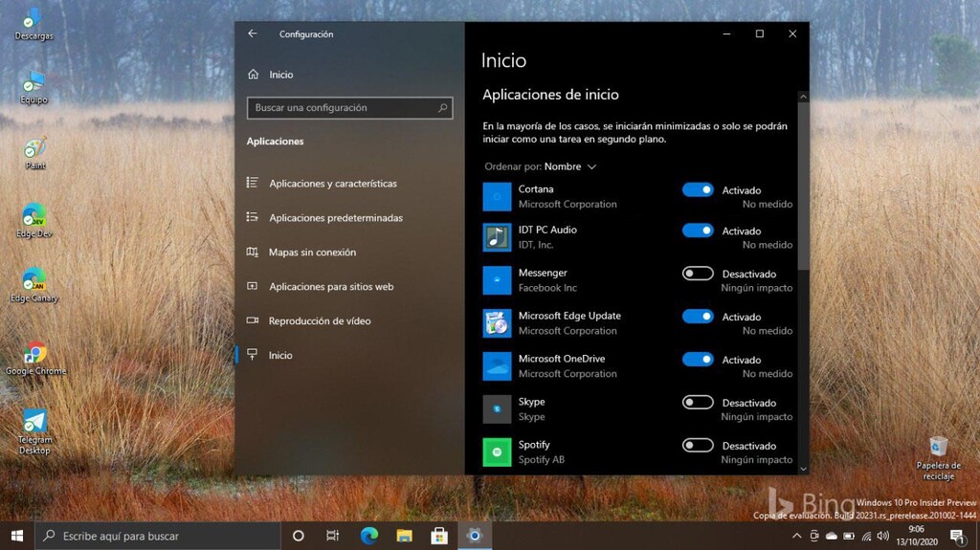
Task: Click 'Facebook Inc' publisher text
Action: [547, 288]
